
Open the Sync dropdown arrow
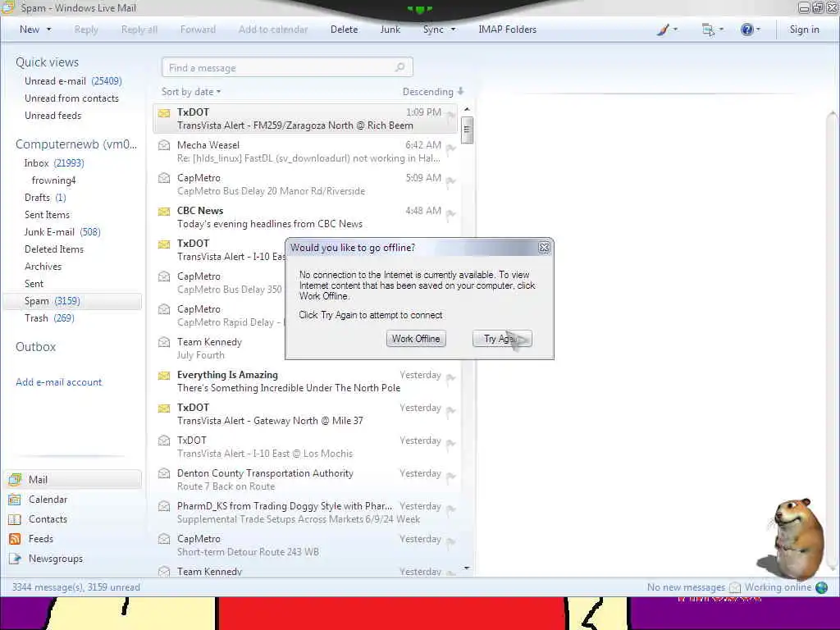coord(453,30)
